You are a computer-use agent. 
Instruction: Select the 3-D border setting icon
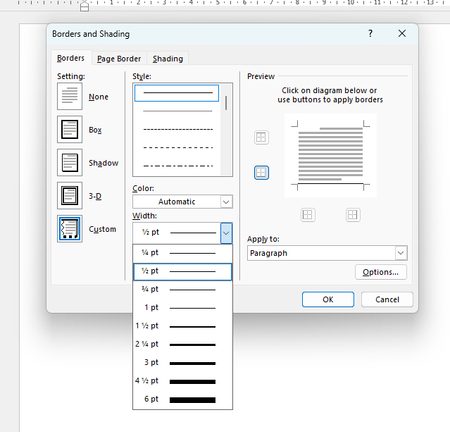coord(70,195)
